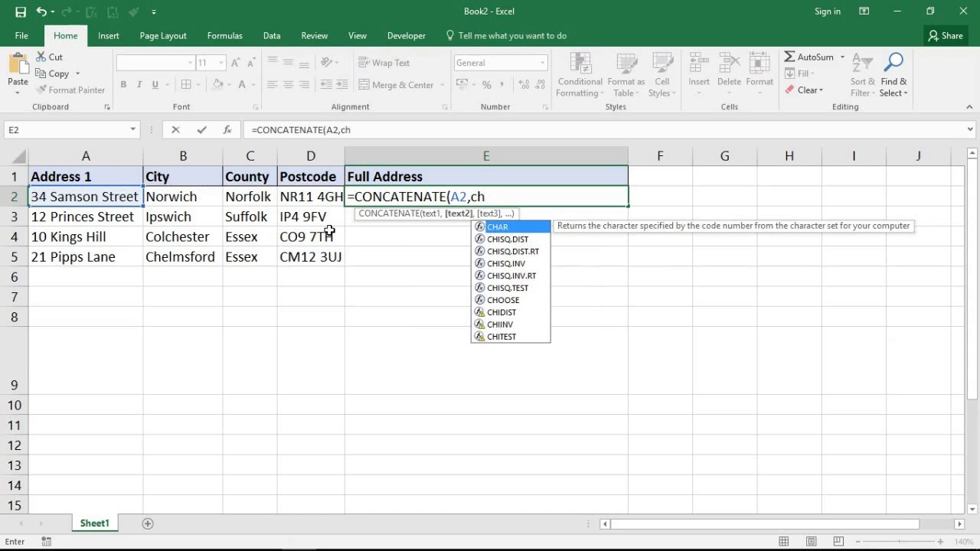Confirm formula with Enter checkmark icon

pyautogui.click(x=201, y=130)
